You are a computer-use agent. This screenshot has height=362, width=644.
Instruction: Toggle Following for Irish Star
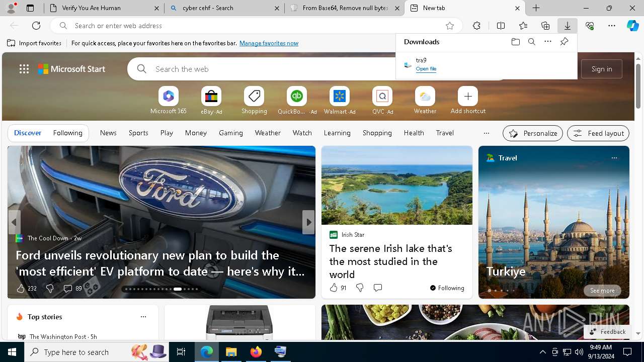coord(447,288)
